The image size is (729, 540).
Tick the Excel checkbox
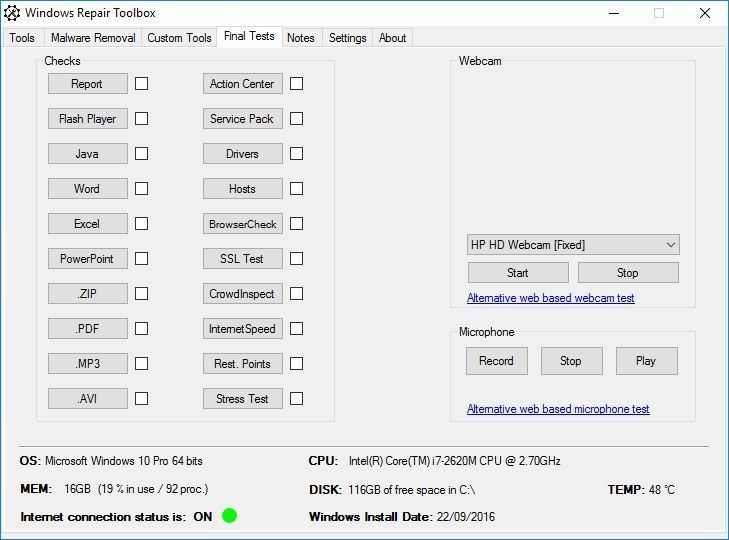(141, 224)
